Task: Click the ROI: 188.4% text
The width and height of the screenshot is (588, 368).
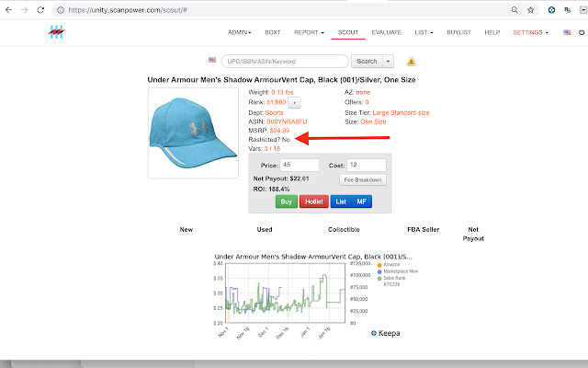Action: click(272, 190)
